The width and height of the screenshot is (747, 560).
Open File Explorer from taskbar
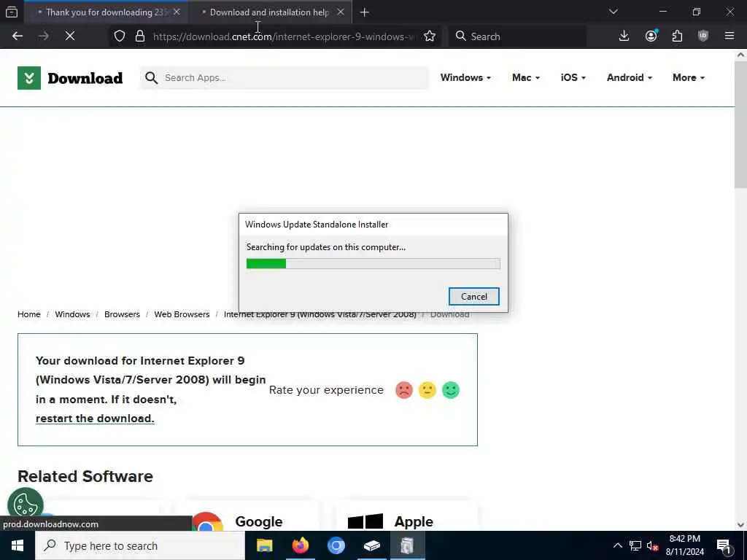coord(264,545)
